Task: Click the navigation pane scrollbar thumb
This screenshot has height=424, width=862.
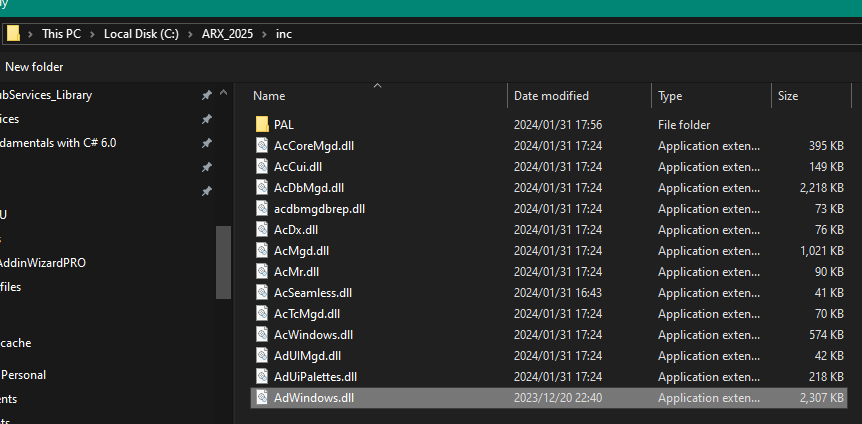Action: [223, 262]
